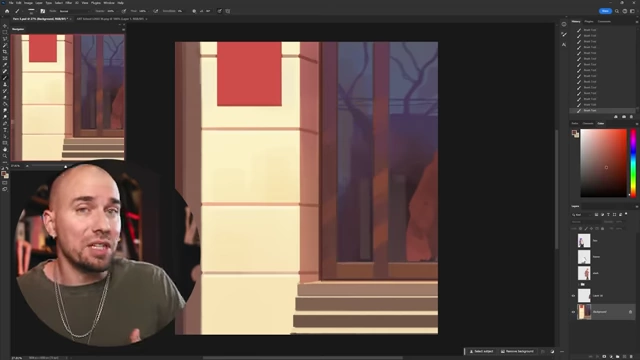
Task: Toggle layer filtering on/off switch
Action: click(x=626, y=214)
